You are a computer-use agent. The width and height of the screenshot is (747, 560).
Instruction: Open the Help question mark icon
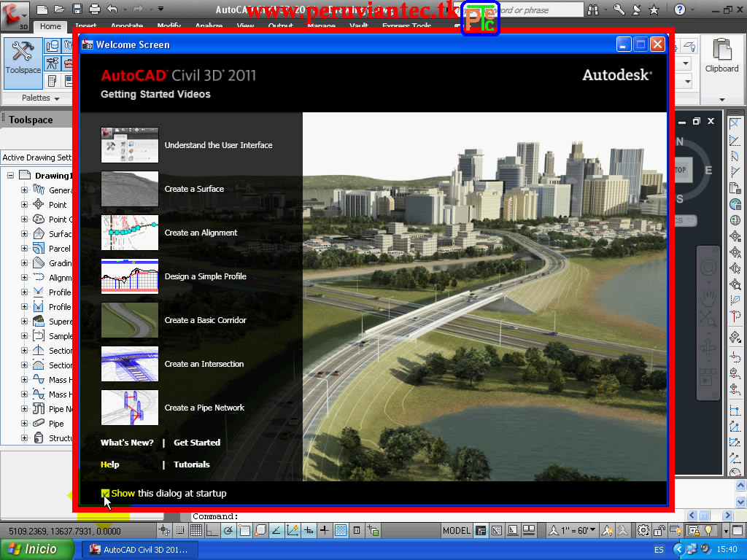pyautogui.click(x=680, y=9)
